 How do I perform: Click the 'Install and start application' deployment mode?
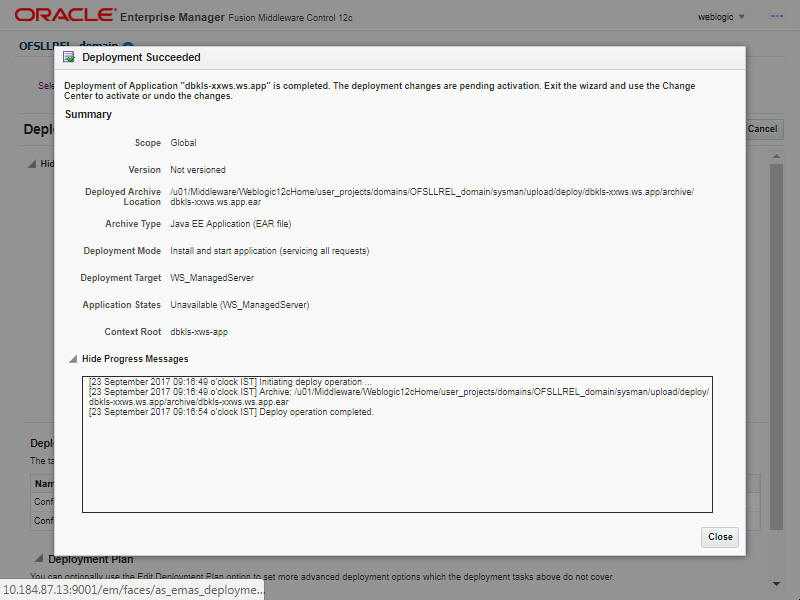tap(269, 251)
